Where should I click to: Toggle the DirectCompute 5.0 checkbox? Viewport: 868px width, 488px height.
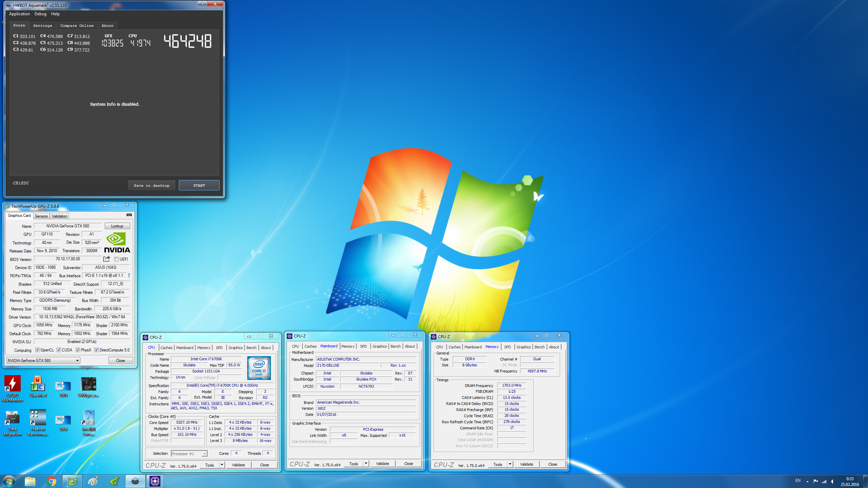pos(96,350)
